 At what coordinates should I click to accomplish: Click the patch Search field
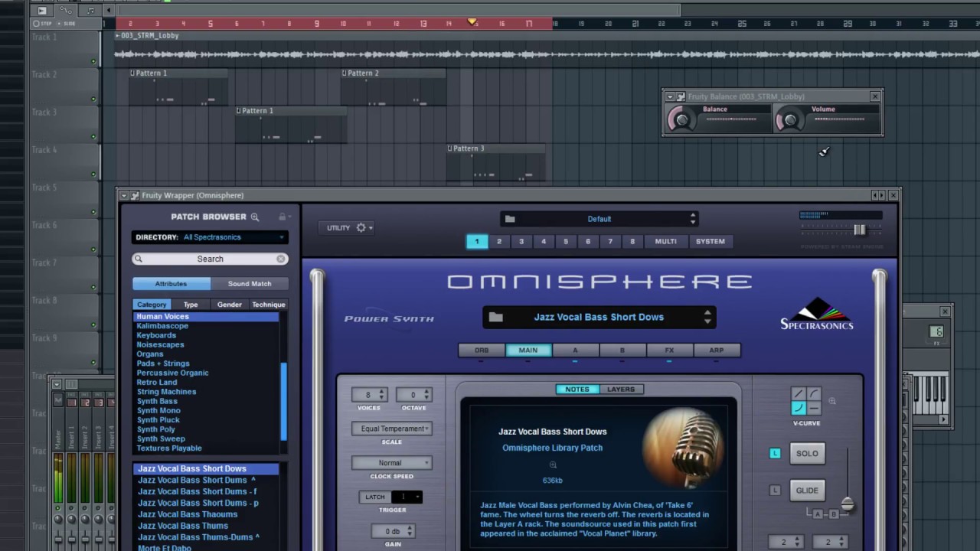point(210,259)
